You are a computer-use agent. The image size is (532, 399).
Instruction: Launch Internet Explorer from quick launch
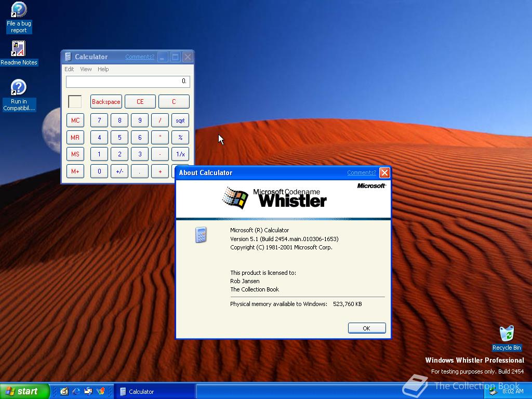click(76, 391)
